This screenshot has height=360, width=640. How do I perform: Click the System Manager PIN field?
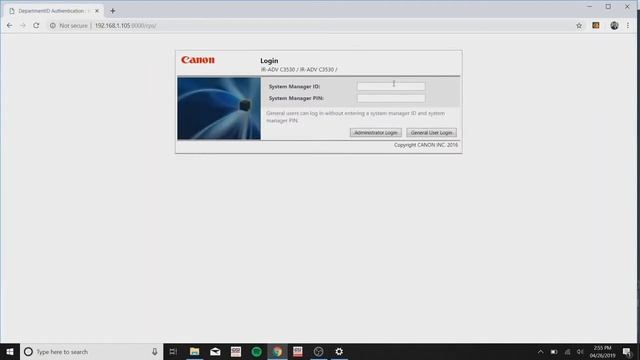pos(391,98)
